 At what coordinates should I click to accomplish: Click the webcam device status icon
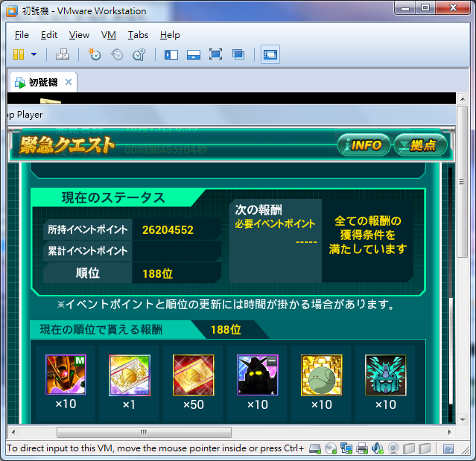point(393,448)
